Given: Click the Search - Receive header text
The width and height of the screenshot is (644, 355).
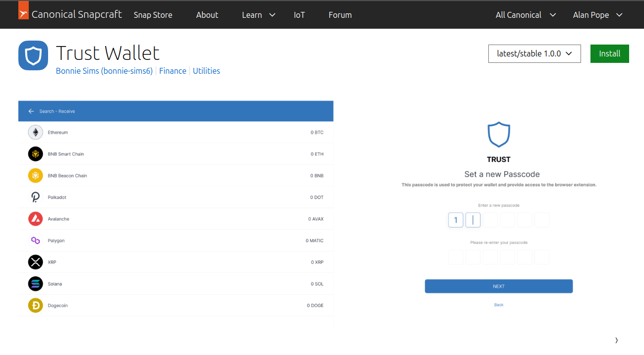Looking at the screenshot, I should (x=58, y=111).
